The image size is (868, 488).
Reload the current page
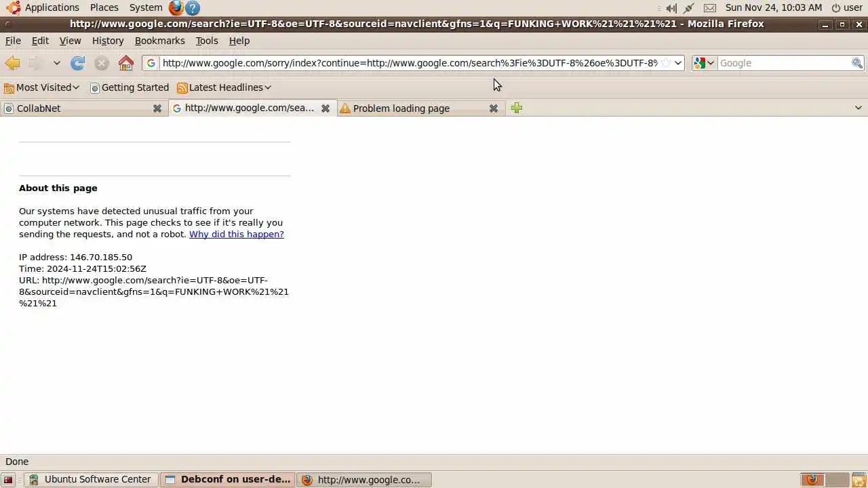pyautogui.click(x=78, y=63)
